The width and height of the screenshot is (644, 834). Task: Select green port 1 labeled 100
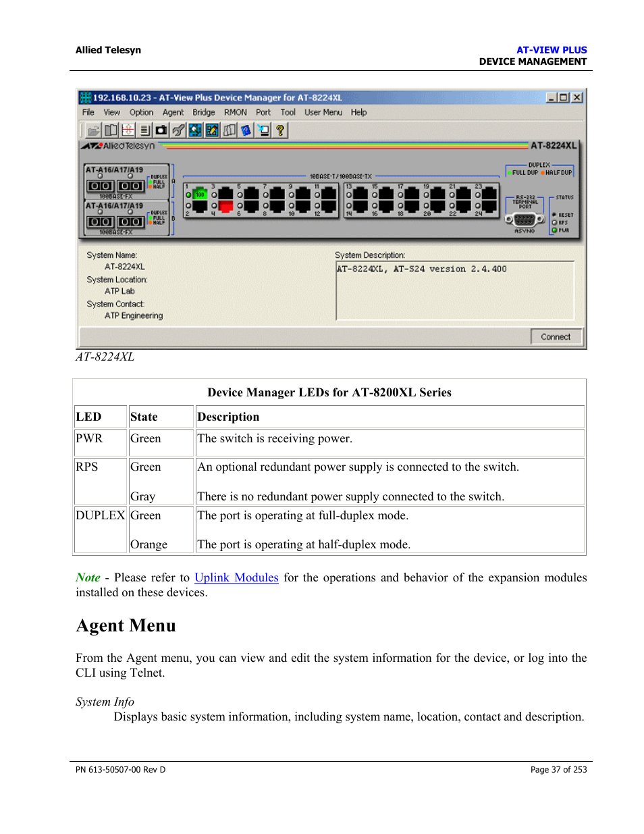(200, 194)
